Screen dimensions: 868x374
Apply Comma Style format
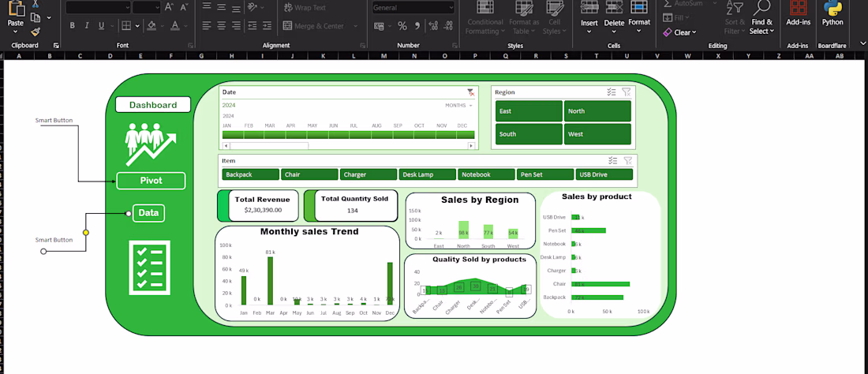pos(417,26)
